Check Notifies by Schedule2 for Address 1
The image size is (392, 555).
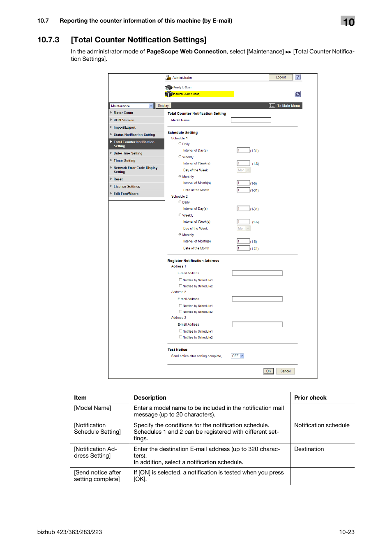tap(180, 286)
